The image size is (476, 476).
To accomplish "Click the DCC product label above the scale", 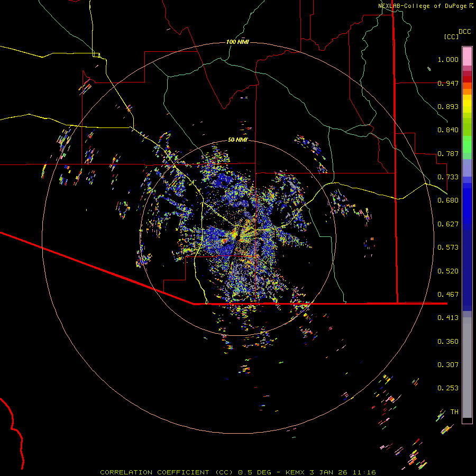I will 465,32.
